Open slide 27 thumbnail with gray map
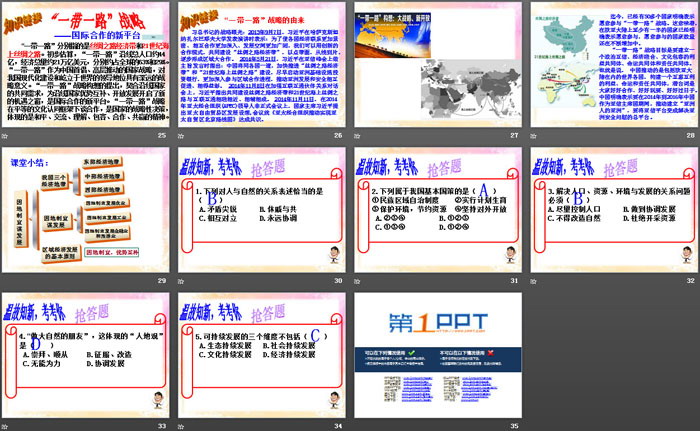Screen dimensions: 700x431 click(x=438, y=65)
